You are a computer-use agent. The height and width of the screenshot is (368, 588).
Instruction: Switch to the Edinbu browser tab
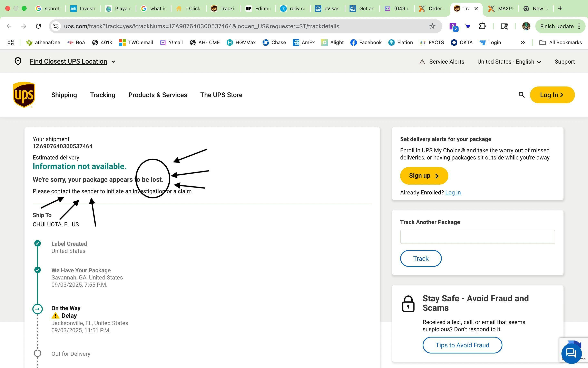(x=258, y=9)
